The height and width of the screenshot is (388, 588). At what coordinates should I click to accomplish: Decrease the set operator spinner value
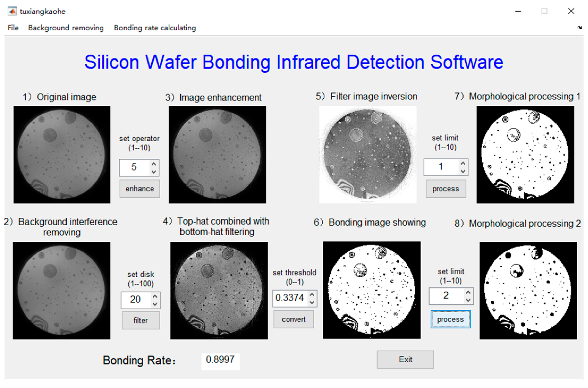pos(154,172)
